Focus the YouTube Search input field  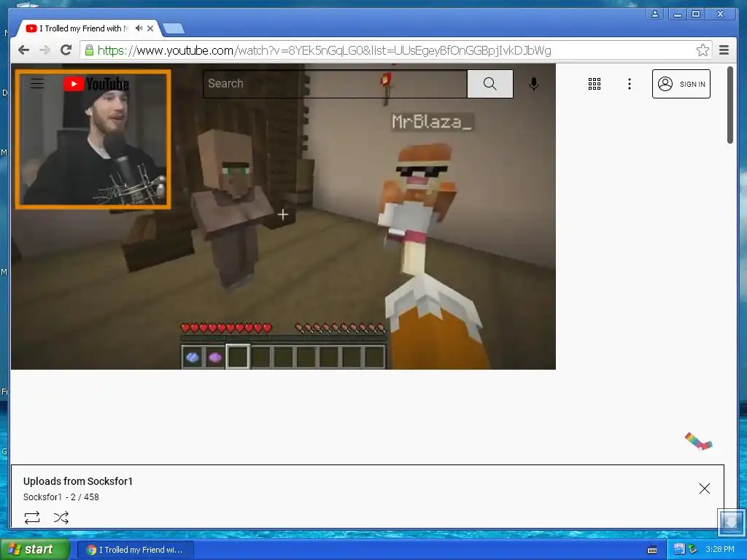tap(335, 84)
